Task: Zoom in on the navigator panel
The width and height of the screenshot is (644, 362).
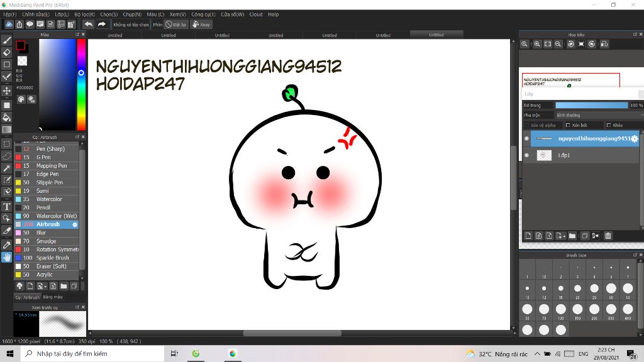Action: point(537,44)
